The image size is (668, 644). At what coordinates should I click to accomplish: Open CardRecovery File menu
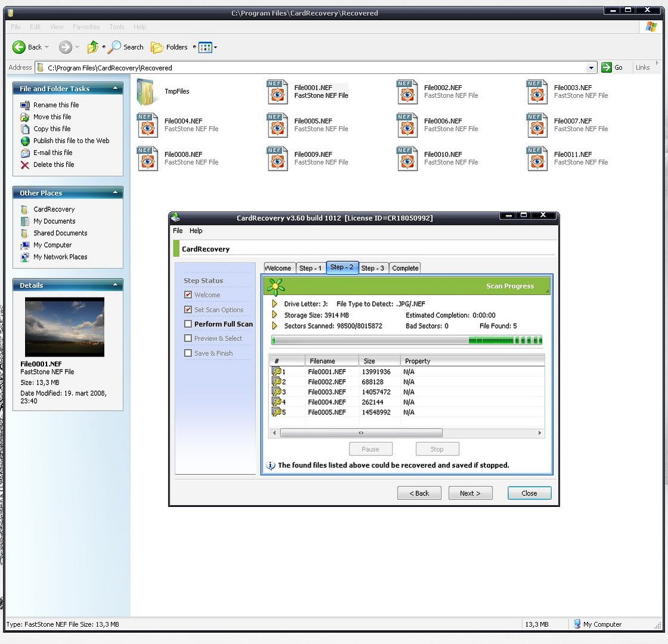coord(178,230)
